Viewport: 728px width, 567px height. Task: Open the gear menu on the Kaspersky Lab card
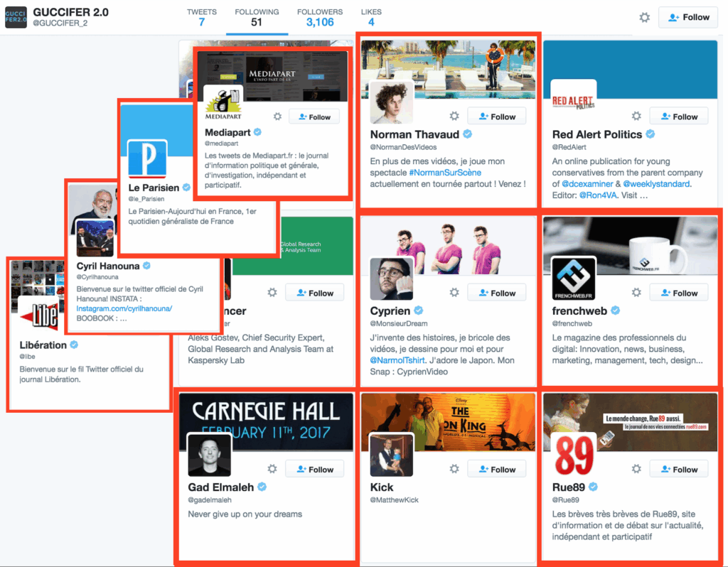[272, 292]
